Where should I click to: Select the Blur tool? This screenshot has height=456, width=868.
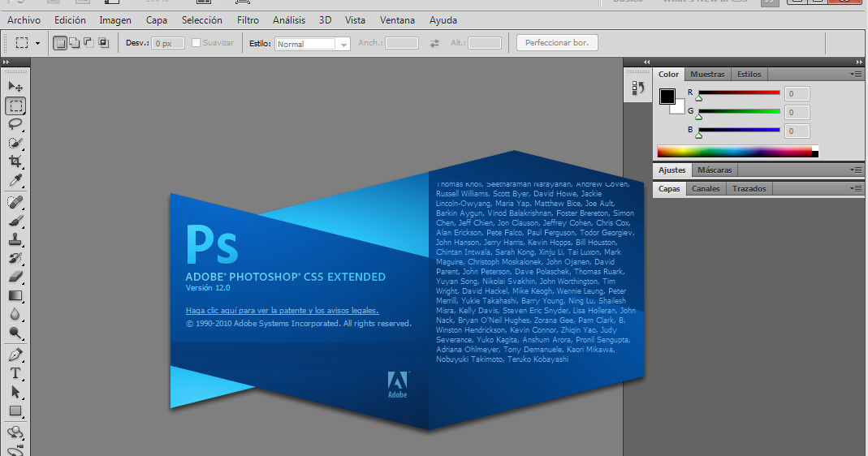click(x=15, y=314)
